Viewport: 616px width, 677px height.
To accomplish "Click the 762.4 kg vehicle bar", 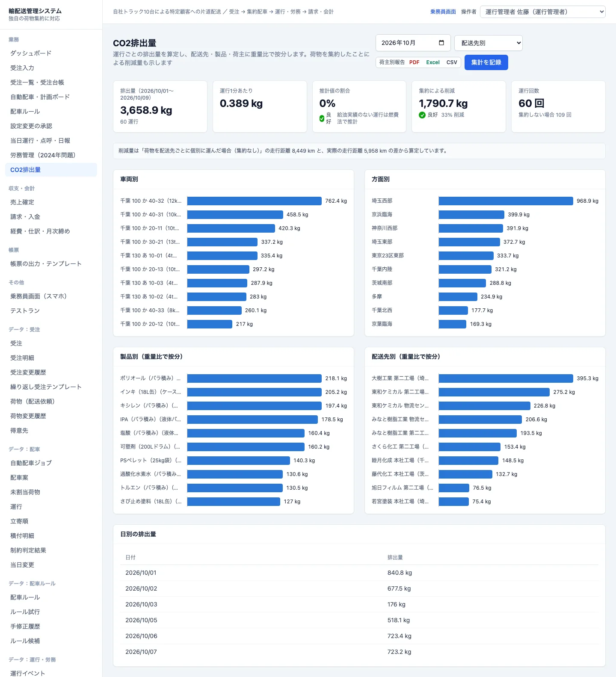I will [254, 201].
